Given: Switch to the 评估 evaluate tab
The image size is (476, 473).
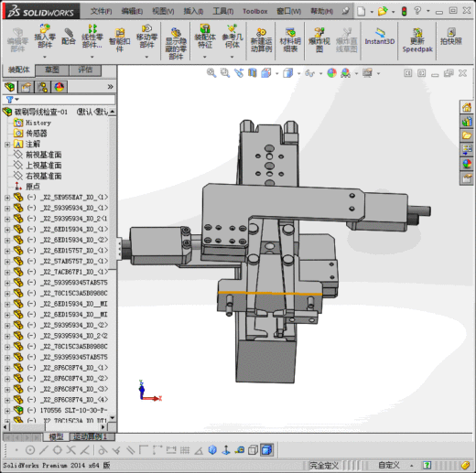Looking at the screenshot, I should point(85,70).
